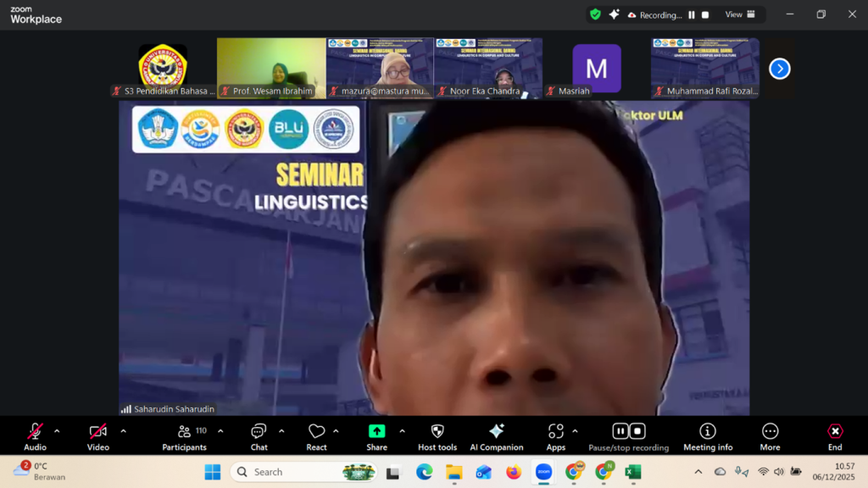Open Host tools shield icon
This screenshot has width=868, height=488.
pos(437,435)
